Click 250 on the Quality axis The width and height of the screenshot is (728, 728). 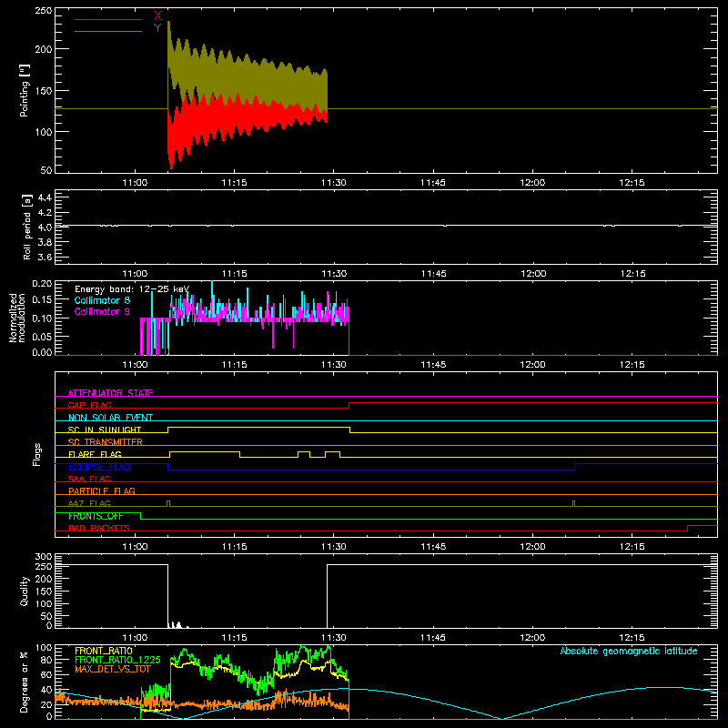point(44,567)
